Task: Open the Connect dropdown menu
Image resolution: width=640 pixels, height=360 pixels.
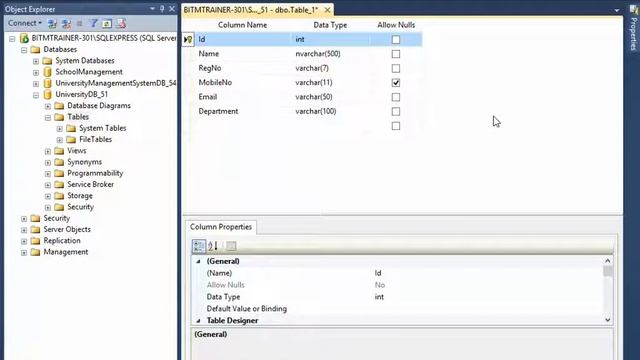Action: [25, 23]
